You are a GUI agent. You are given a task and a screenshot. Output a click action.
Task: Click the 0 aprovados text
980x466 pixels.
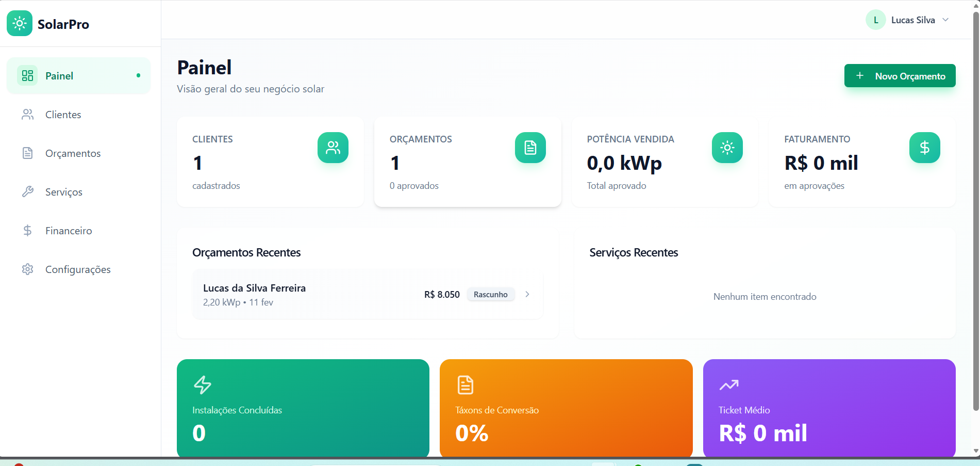[x=414, y=186]
